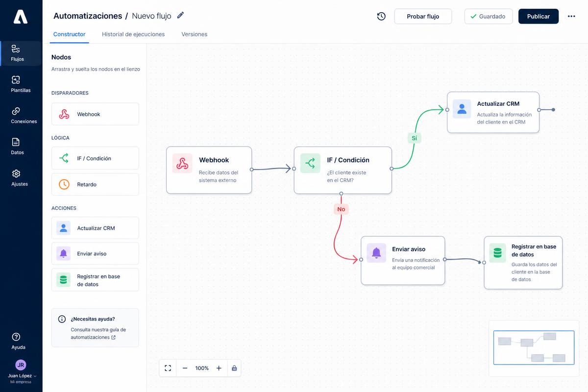
Task: Select the Retardo node in palette
Action: 95,185
